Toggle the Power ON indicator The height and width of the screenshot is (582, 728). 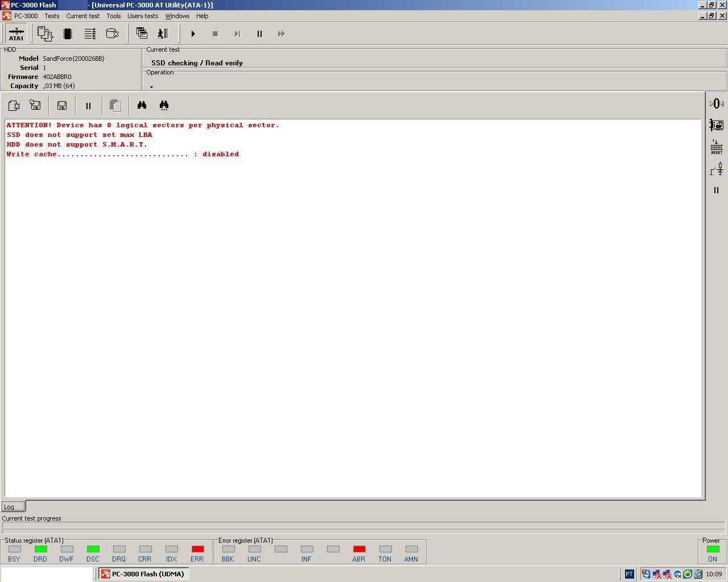(x=713, y=549)
